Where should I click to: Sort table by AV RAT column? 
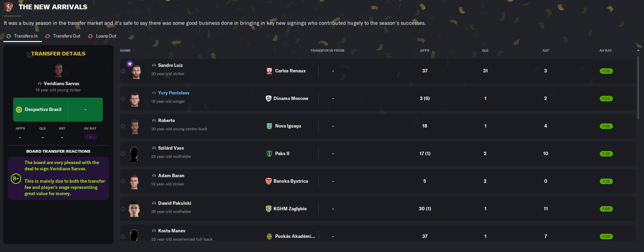pos(605,51)
